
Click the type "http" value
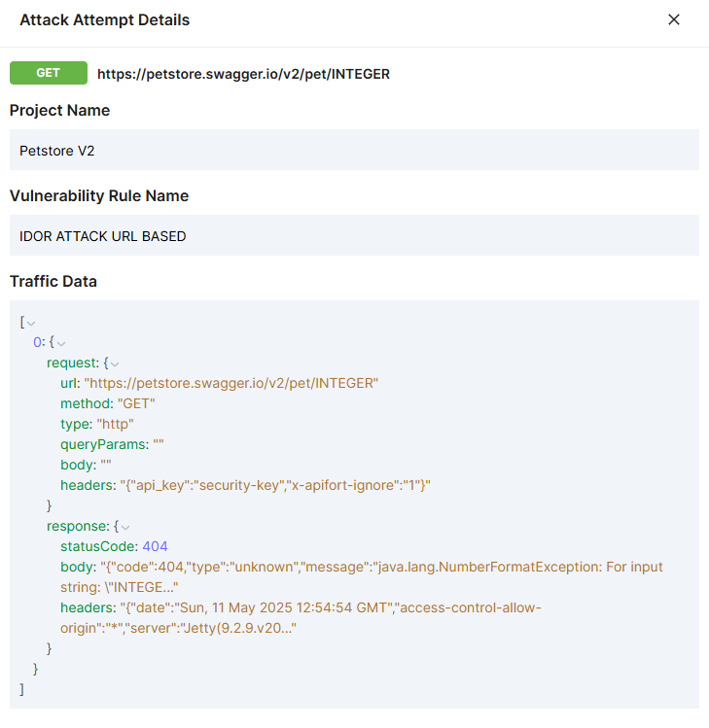[x=112, y=425]
